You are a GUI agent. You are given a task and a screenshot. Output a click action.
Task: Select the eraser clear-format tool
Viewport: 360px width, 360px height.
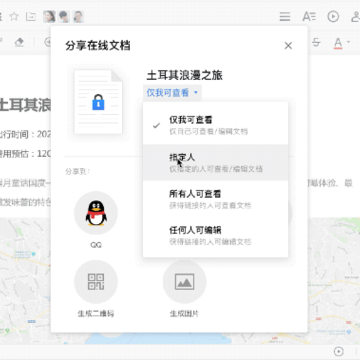[20, 42]
